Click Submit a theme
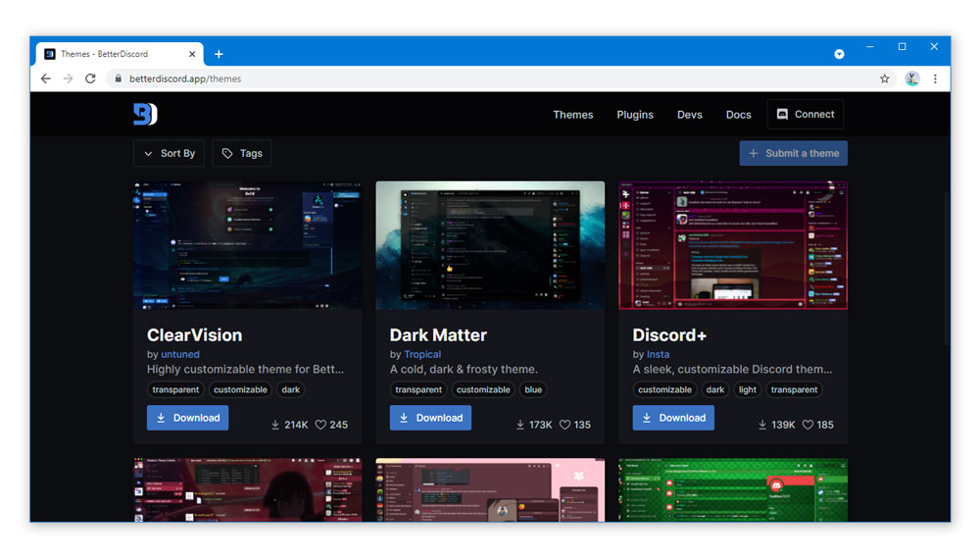Image resolution: width=980 pixels, height=557 pixels. click(x=793, y=153)
